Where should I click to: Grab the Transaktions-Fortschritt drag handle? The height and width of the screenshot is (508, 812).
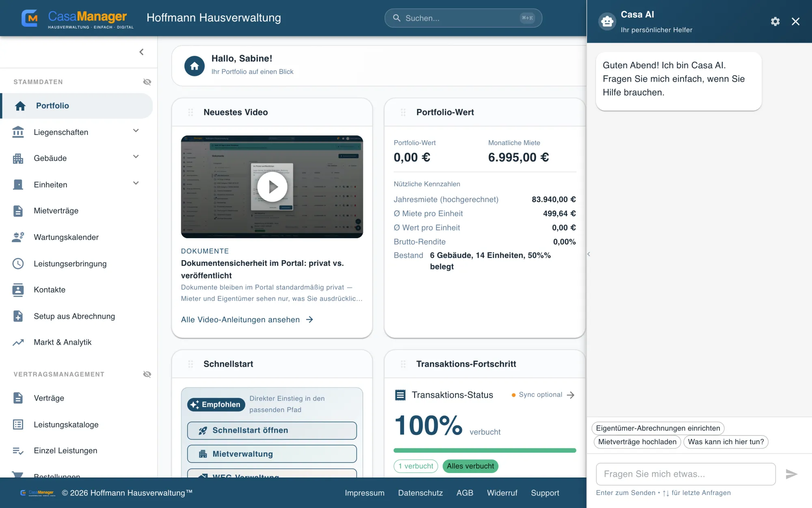point(403,364)
